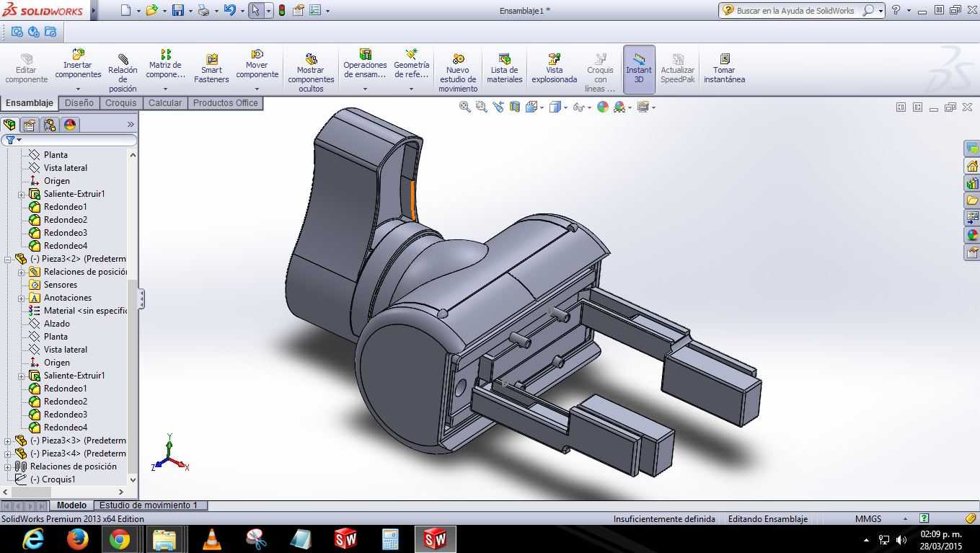The height and width of the screenshot is (553, 980).
Task: Start a Nuevo estudio de movimiento
Action: pos(458,72)
